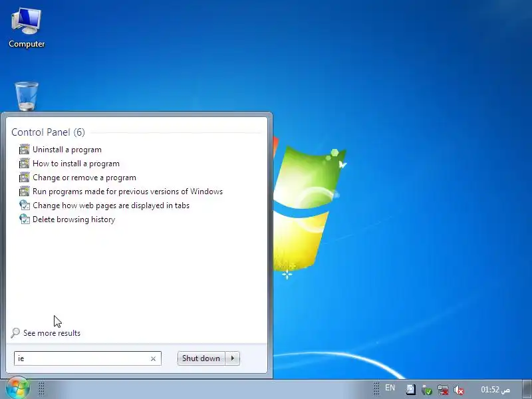Open the taskbar clock showing 01:52
Viewport: 532px width, 399px height.
[x=495, y=390]
